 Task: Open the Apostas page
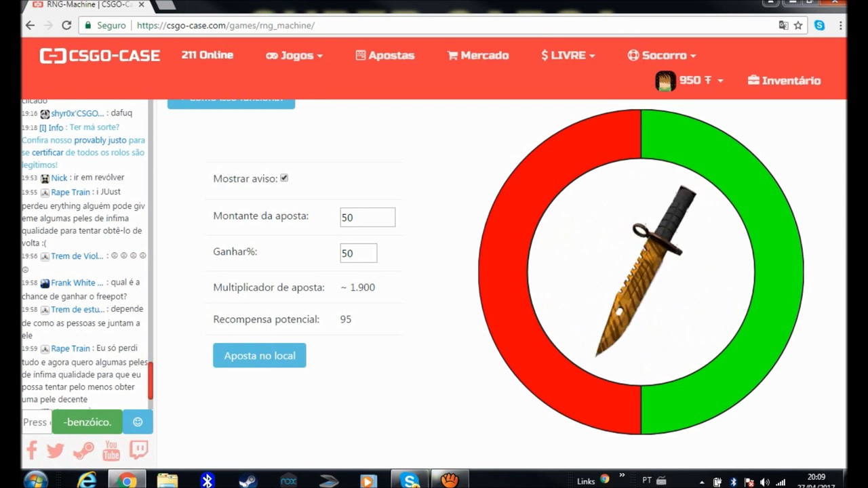tap(384, 56)
